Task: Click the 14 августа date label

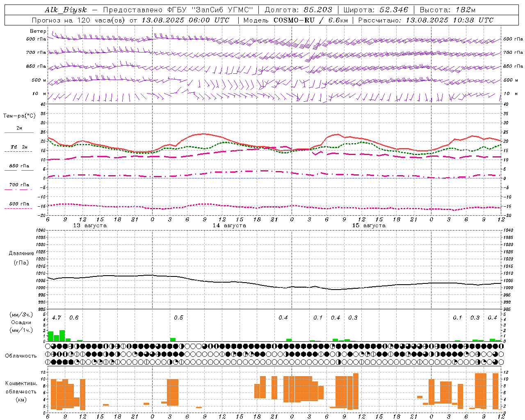Action: [229, 226]
